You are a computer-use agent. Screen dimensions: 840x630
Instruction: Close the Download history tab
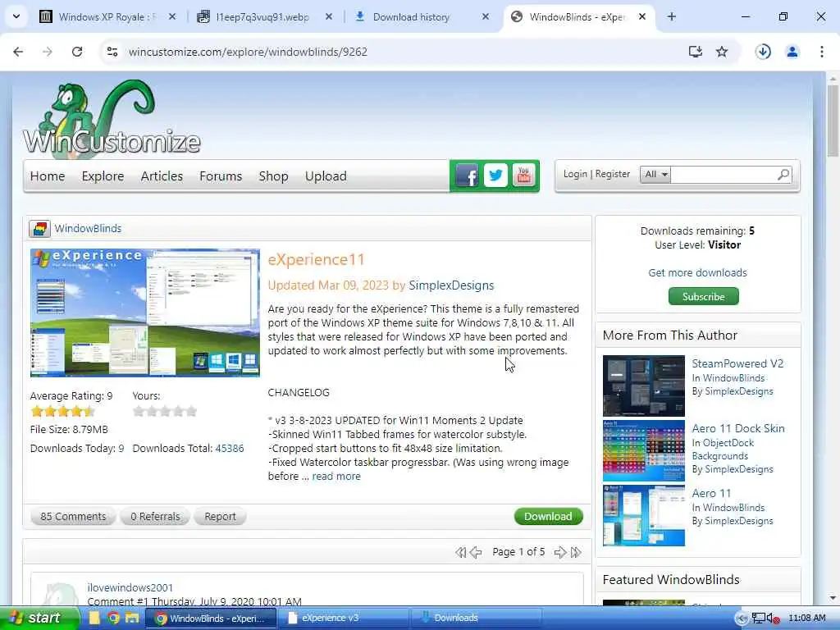click(x=486, y=16)
